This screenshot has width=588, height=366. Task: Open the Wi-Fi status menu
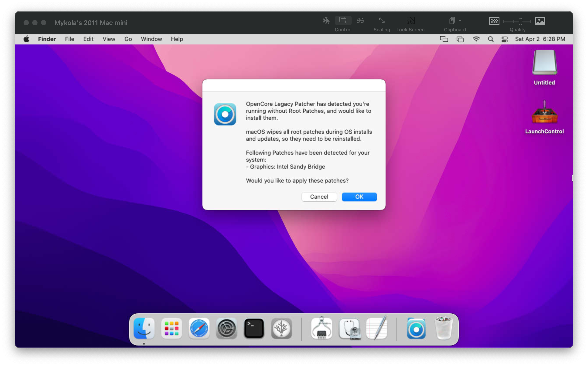476,39
